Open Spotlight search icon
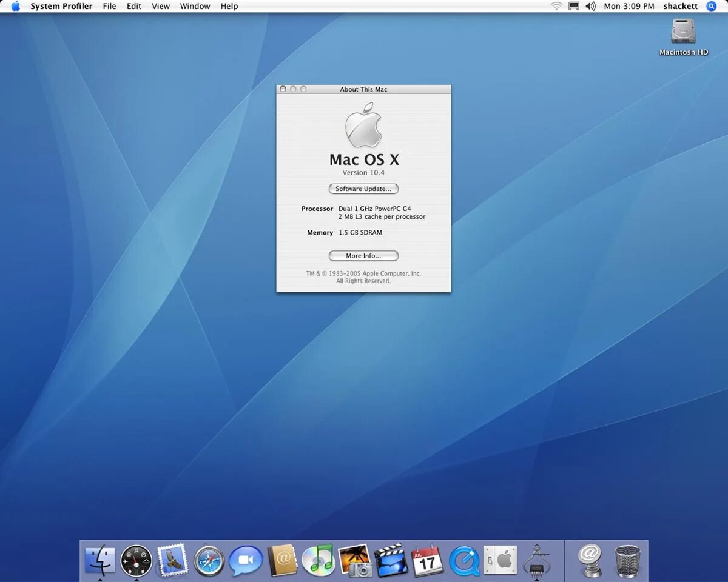 click(x=712, y=6)
